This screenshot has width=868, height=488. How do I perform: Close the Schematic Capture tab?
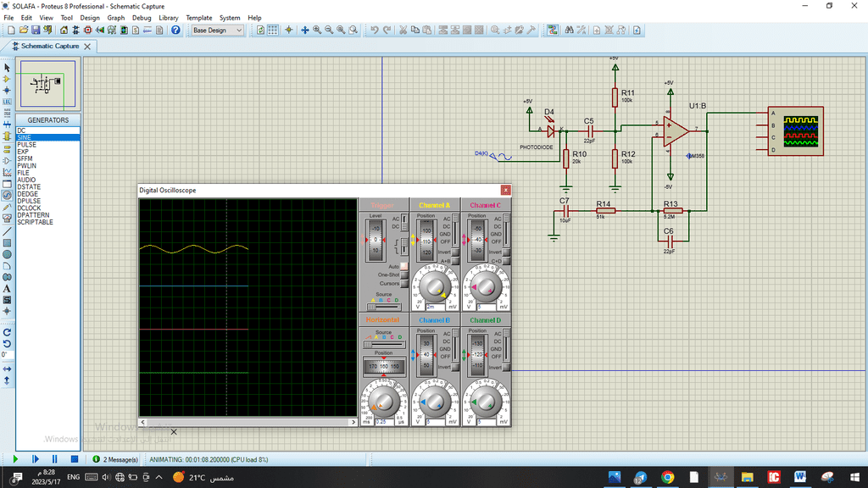[x=87, y=47]
